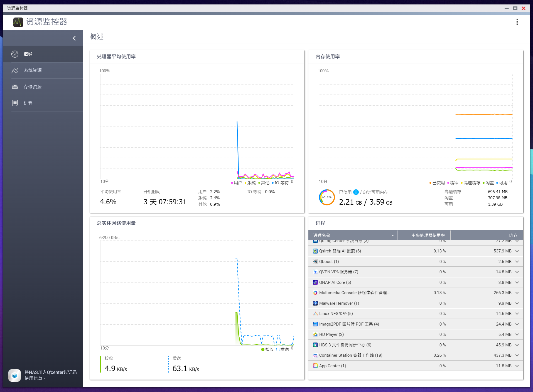The width and height of the screenshot is (533, 392).
Task: Maximize the Resource Monitor window
Action: point(515,8)
